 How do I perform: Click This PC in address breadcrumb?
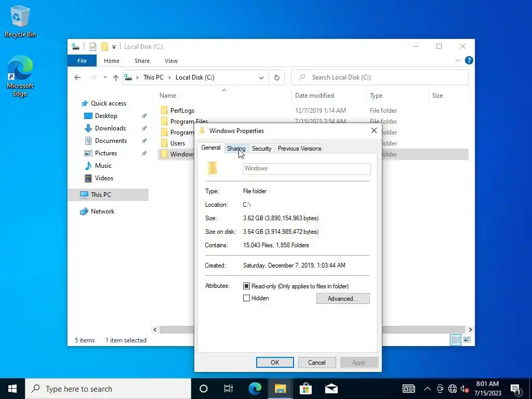pyautogui.click(x=153, y=77)
